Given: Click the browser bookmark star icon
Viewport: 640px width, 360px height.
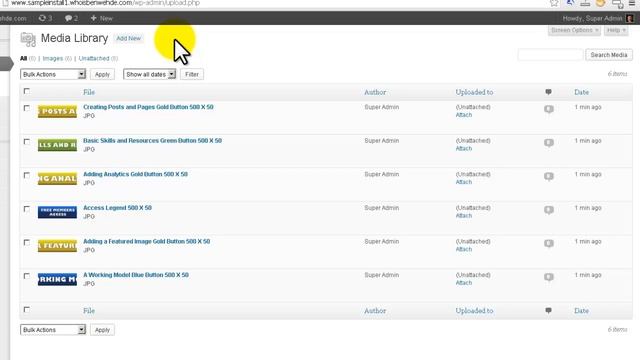Looking at the screenshot, I should (554, 3).
